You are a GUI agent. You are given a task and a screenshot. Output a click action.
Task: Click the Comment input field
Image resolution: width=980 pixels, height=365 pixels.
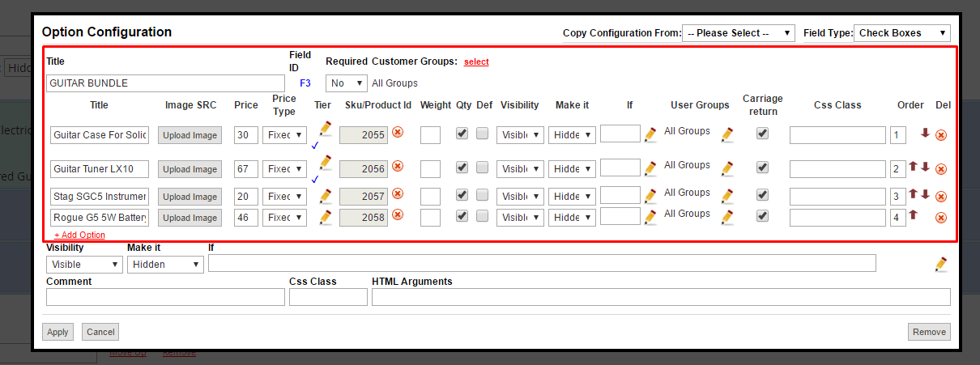[165, 297]
